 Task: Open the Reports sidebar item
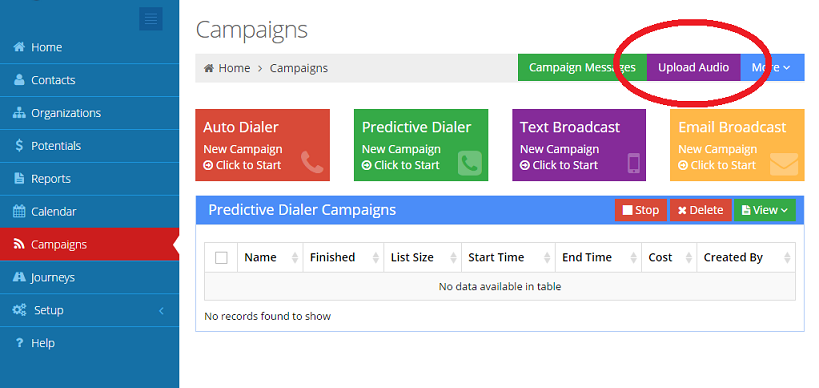[x=89, y=179]
